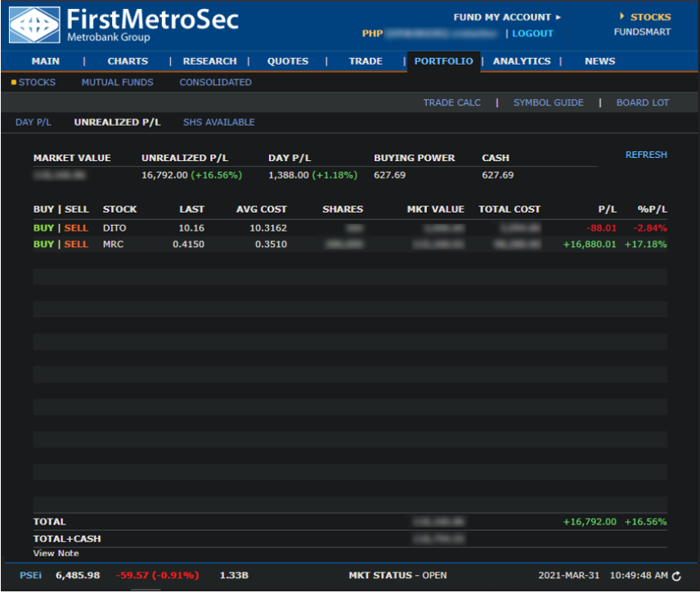Select UNREALIZED P/L view
The image size is (700, 593).
point(118,123)
